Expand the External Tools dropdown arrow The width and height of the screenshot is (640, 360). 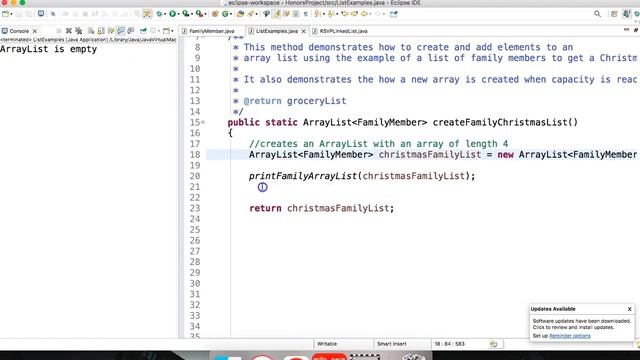pos(206,14)
